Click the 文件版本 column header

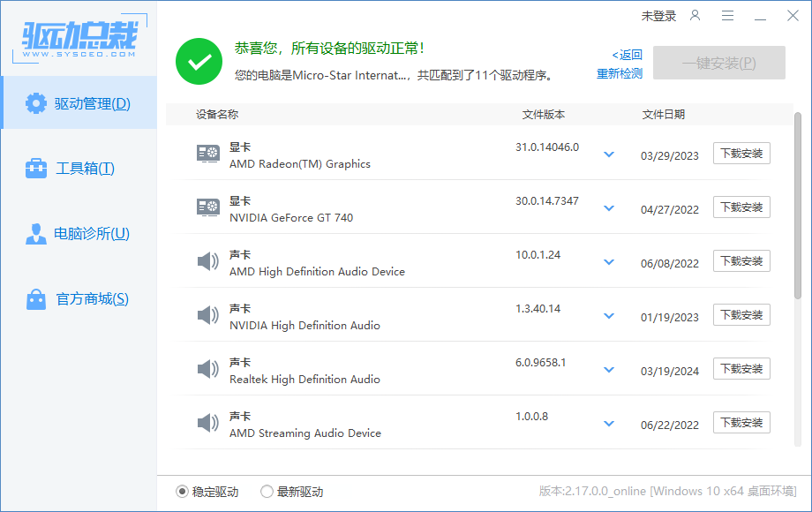click(543, 115)
